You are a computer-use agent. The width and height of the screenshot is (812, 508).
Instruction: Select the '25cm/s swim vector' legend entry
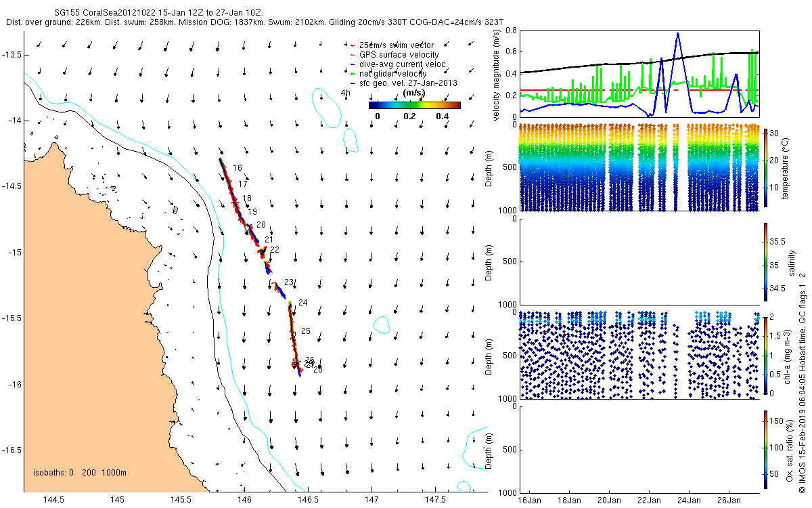point(397,45)
